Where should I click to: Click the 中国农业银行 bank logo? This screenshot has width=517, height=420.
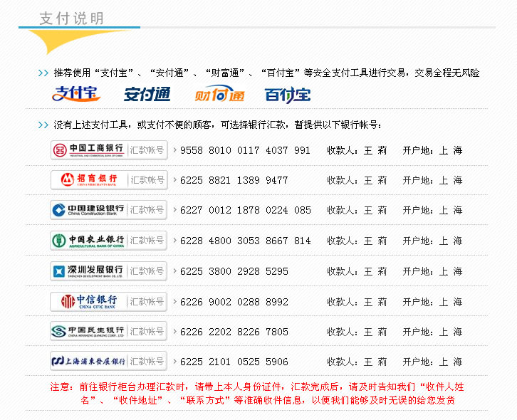click(x=88, y=241)
